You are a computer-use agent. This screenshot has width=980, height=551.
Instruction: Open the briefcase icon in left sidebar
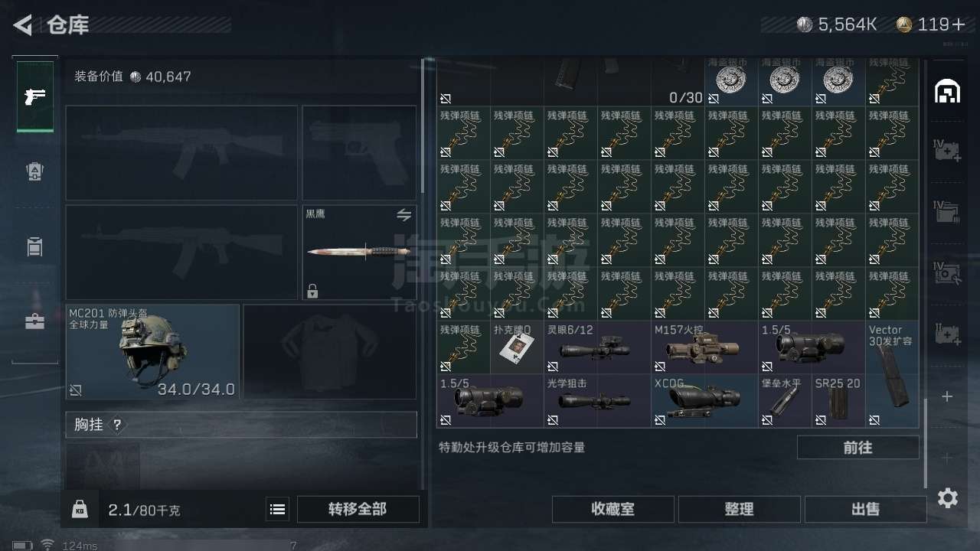tap(34, 321)
